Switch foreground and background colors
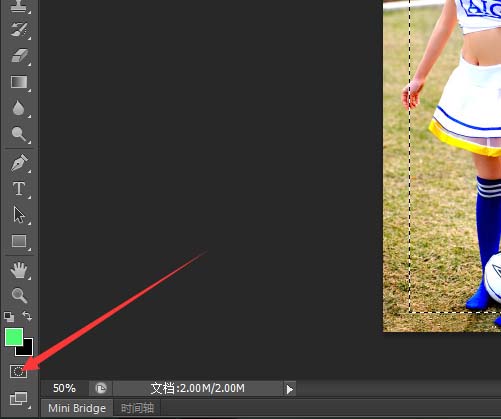501x419 pixels. (x=27, y=315)
